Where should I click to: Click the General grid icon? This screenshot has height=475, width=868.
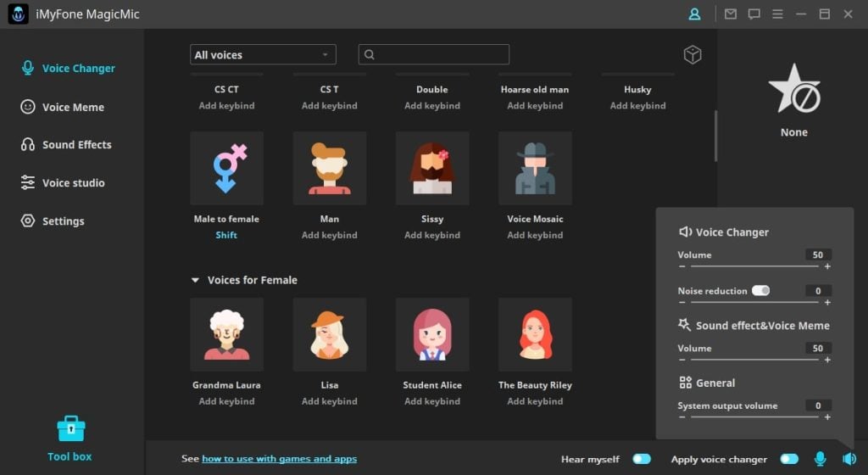[685, 383]
